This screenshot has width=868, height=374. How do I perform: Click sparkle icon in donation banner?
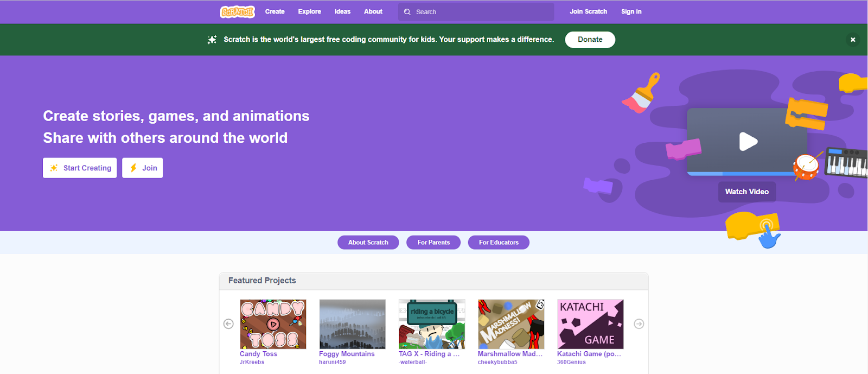212,40
